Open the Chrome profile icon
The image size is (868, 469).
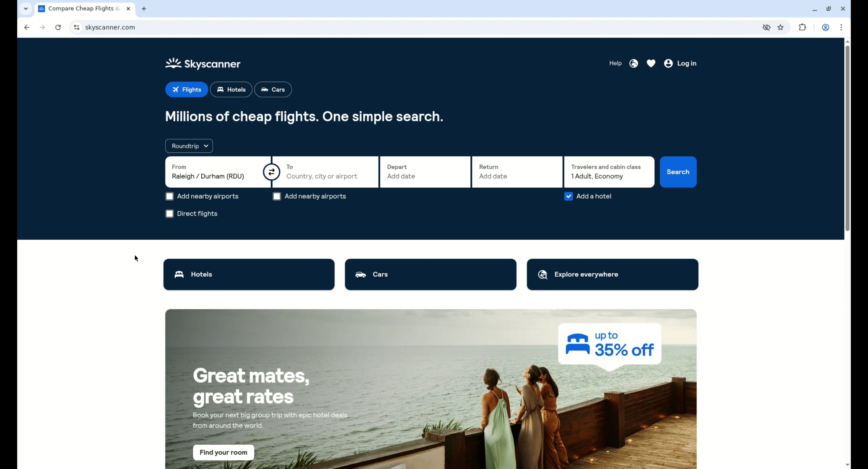pyautogui.click(x=825, y=27)
